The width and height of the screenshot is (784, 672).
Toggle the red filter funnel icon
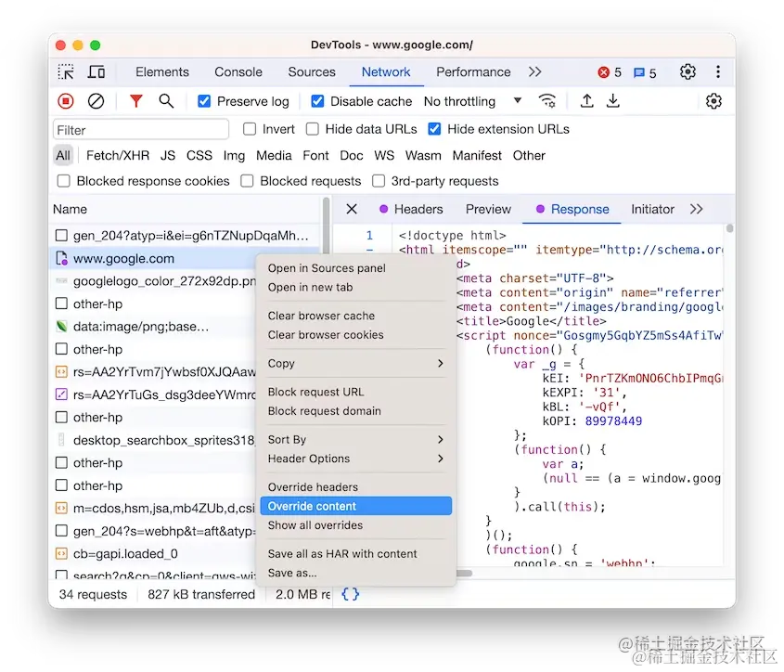[136, 101]
